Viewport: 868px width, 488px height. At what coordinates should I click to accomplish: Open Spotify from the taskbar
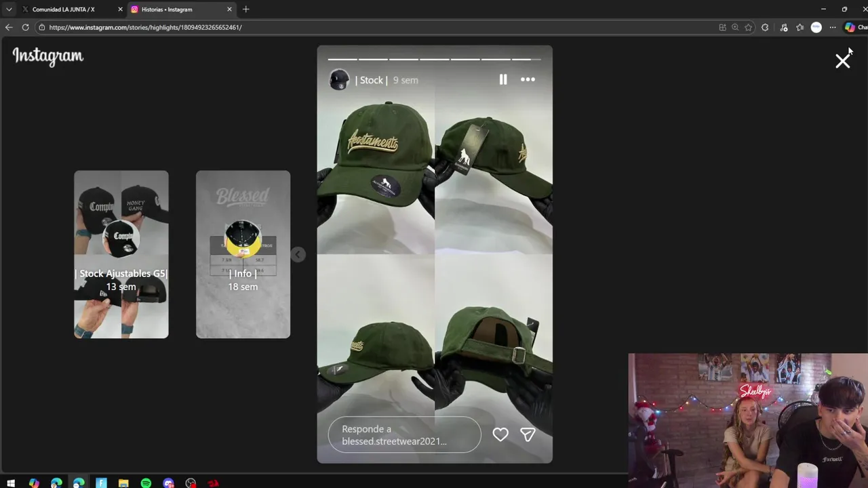[x=146, y=483]
